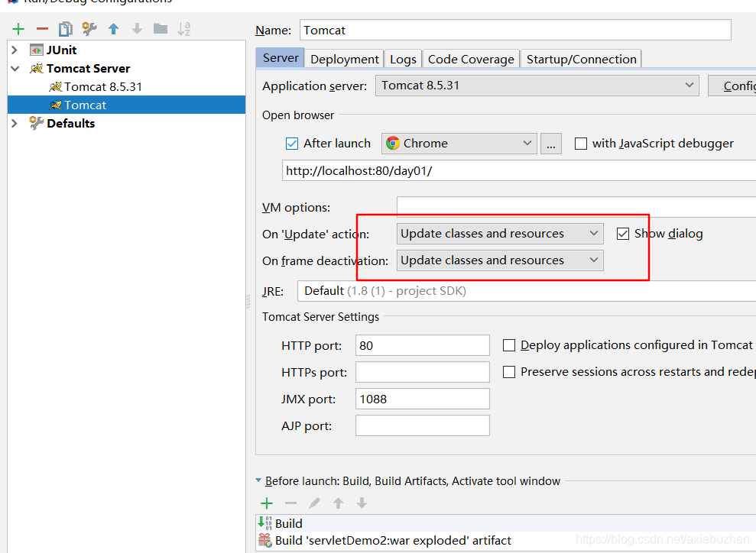This screenshot has height=553, width=756.
Task: Click the JUnit configuration icon
Action: click(36, 50)
